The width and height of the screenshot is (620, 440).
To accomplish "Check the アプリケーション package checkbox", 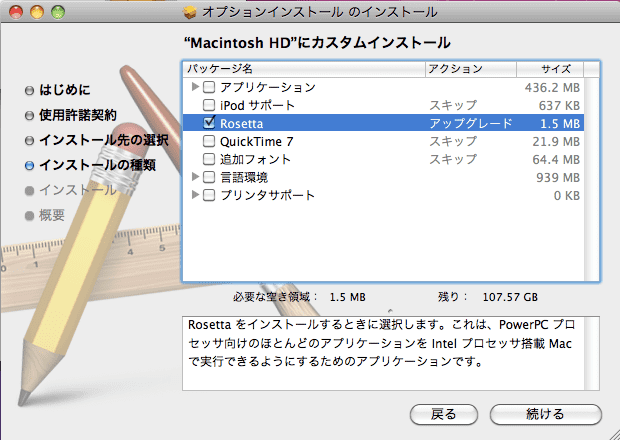I will click(209, 87).
